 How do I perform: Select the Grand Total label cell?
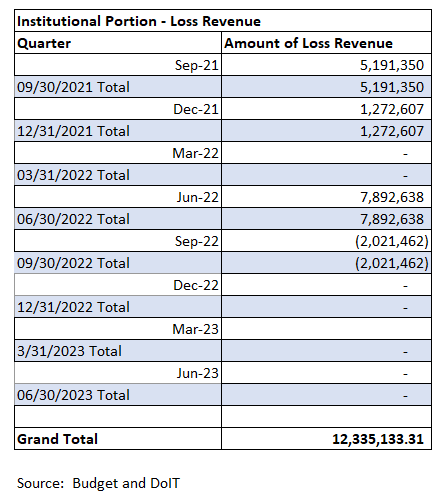(x=118, y=439)
